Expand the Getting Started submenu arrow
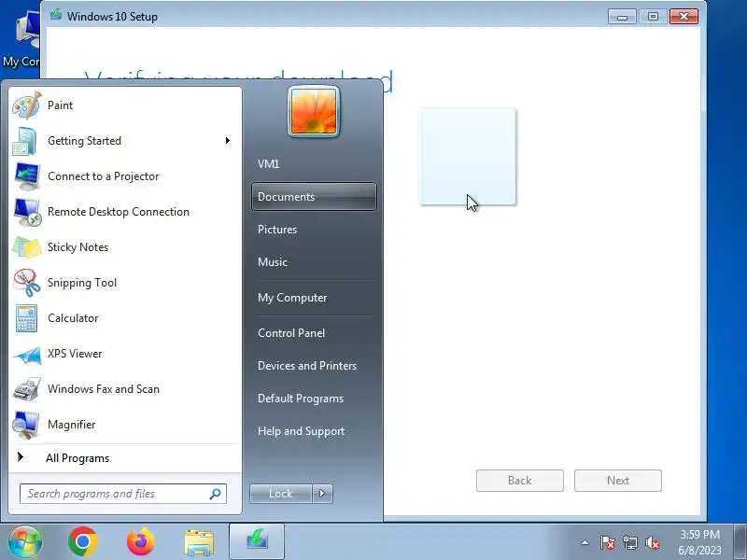Image resolution: width=747 pixels, height=560 pixels. [228, 141]
